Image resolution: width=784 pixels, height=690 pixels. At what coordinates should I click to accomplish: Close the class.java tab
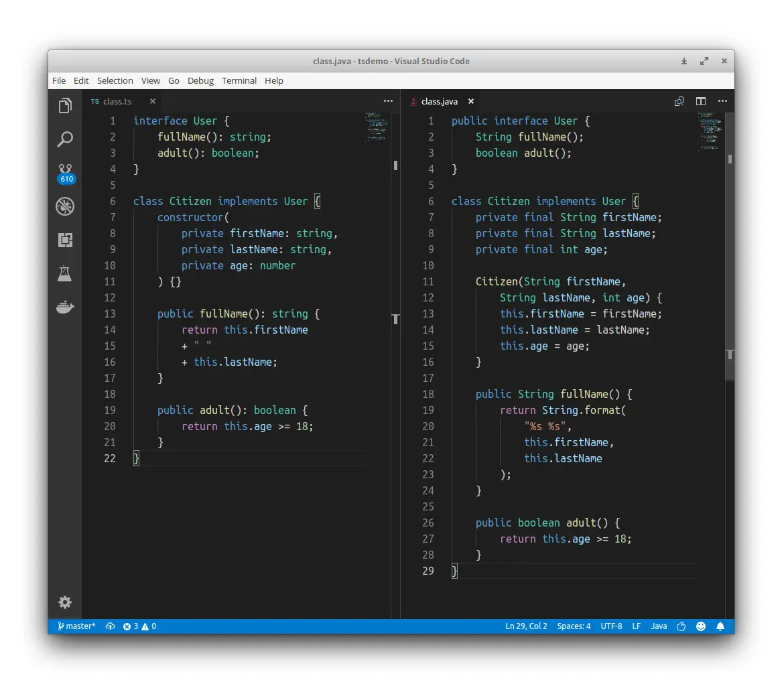pos(470,101)
